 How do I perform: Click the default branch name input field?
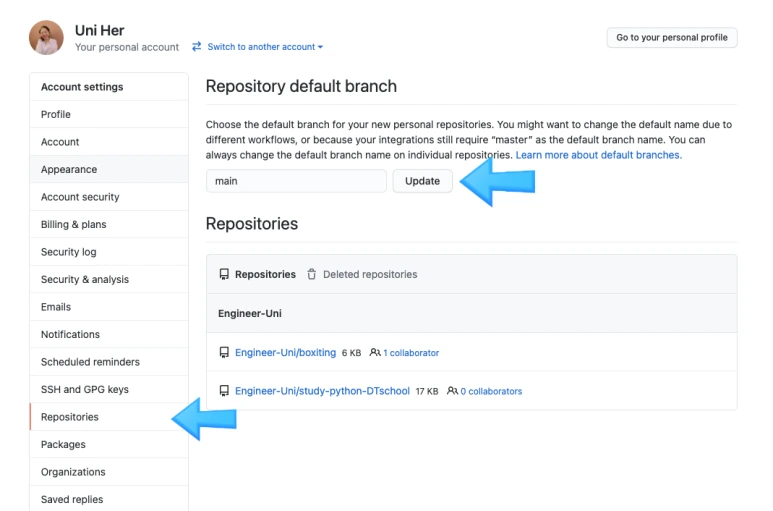[296, 181]
